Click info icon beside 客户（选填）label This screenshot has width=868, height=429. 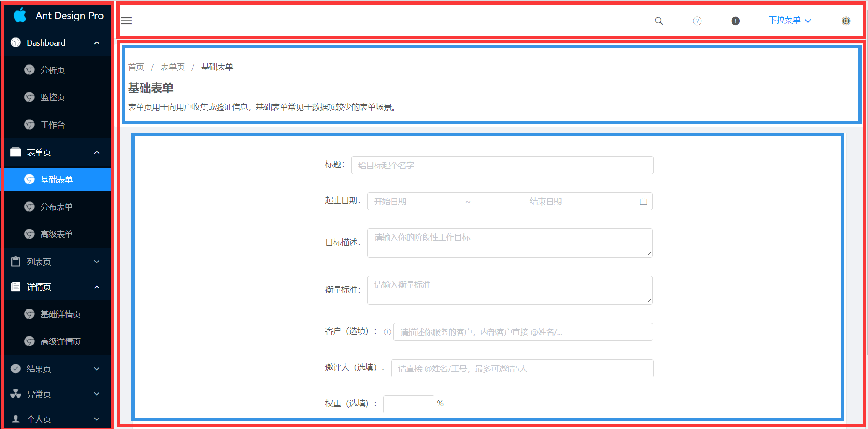click(387, 332)
